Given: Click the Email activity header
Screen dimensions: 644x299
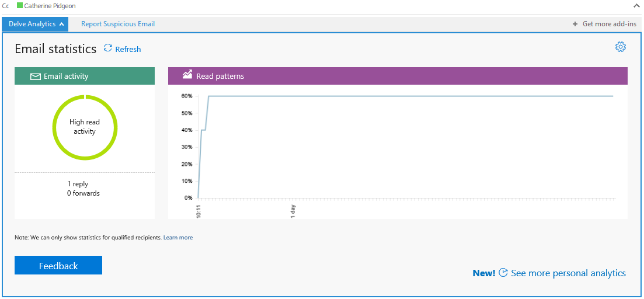Looking at the screenshot, I should coord(85,76).
